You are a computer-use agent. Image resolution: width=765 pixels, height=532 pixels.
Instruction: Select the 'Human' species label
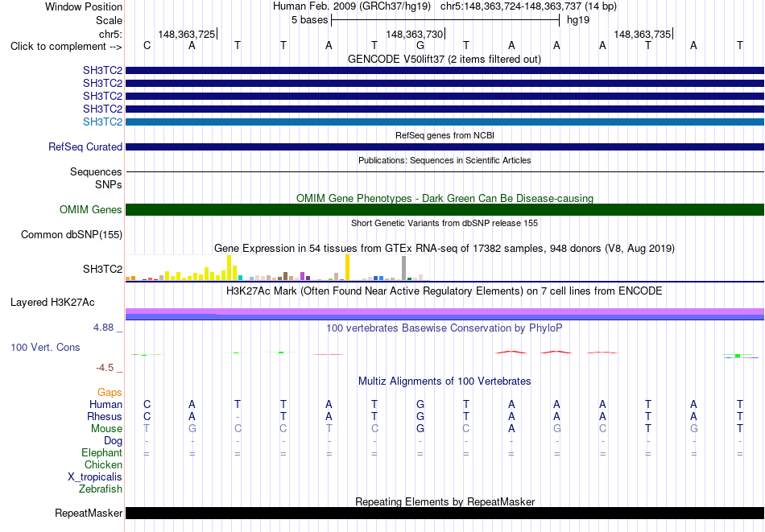(105, 405)
